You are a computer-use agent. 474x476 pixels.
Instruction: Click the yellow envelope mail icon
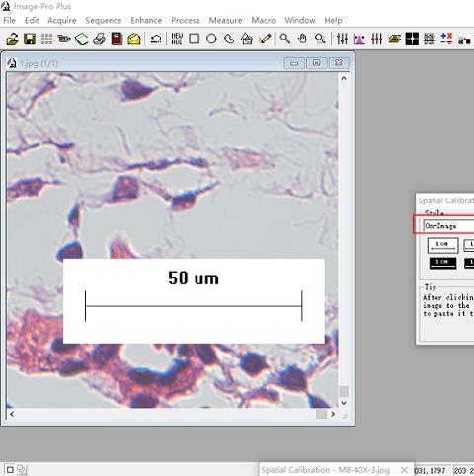(134, 40)
